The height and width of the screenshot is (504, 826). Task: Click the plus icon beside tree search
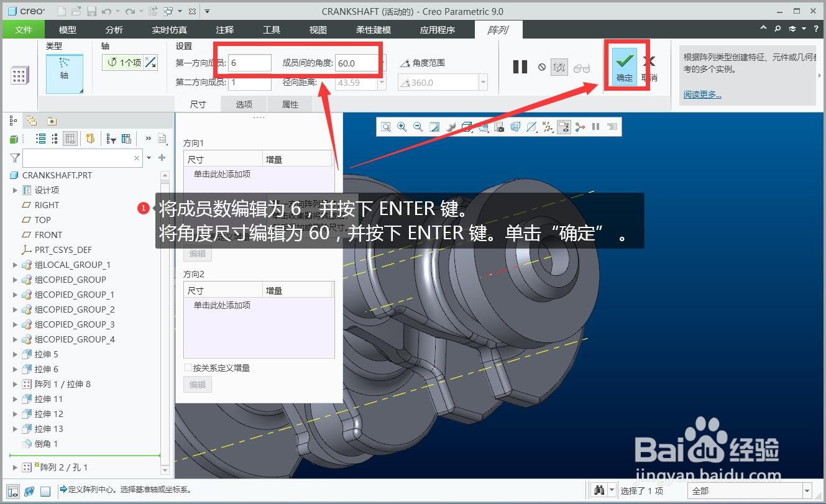pos(162,158)
